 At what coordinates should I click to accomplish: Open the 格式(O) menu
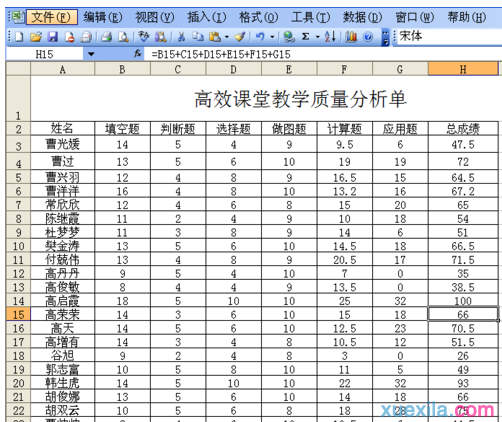point(258,17)
